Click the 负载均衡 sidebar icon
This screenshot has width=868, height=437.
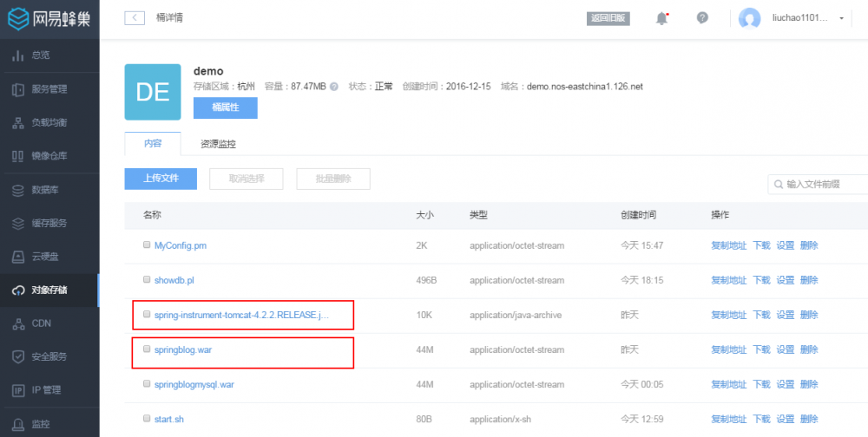(18, 123)
